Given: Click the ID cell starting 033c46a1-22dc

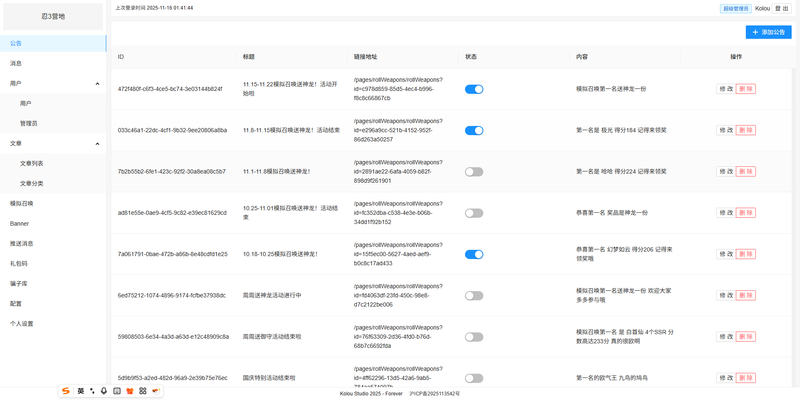Looking at the screenshot, I should [x=172, y=130].
